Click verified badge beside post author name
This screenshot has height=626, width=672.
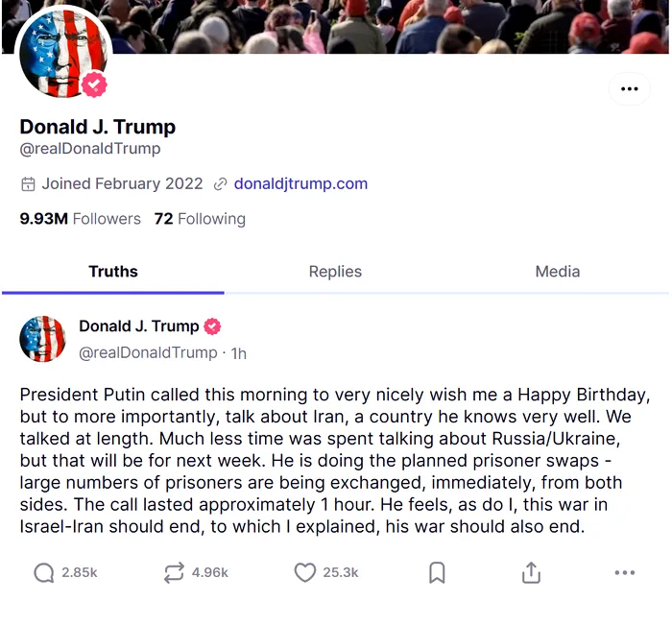pos(212,326)
